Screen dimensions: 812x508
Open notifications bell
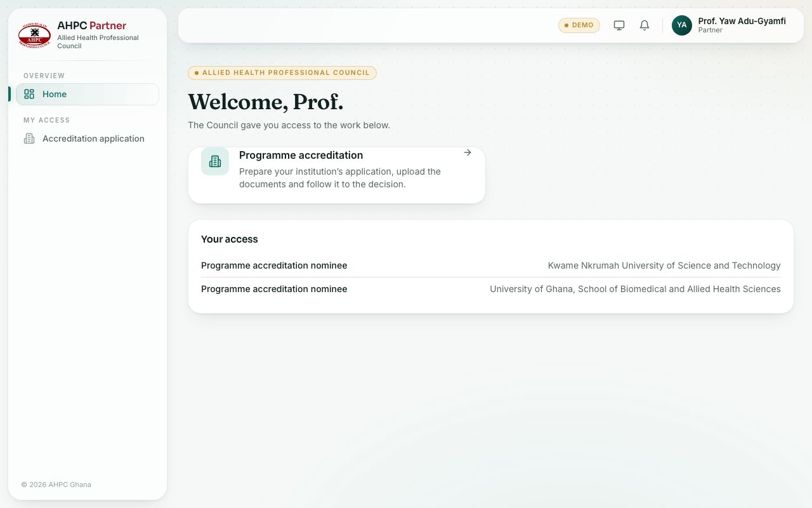[645, 25]
